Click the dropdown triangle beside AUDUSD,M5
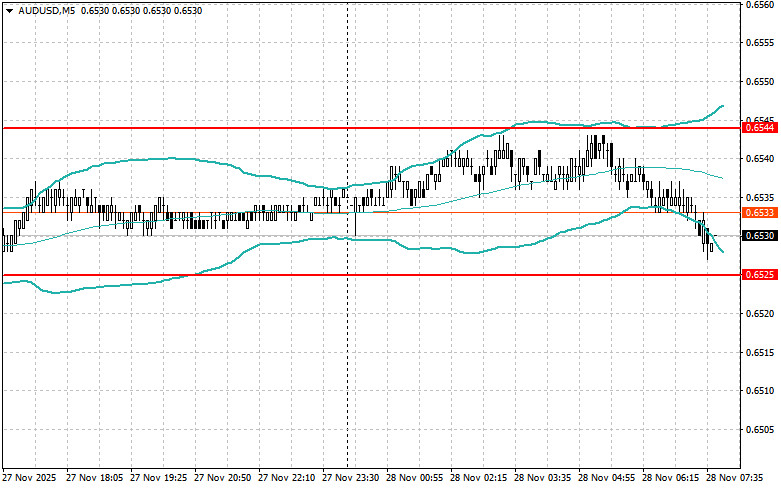 coord(9,10)
